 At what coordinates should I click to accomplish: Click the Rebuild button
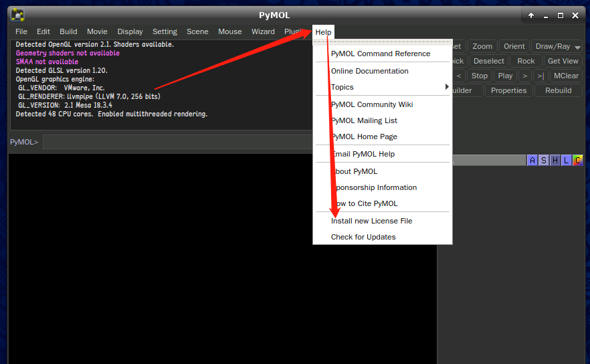[559, 90]
